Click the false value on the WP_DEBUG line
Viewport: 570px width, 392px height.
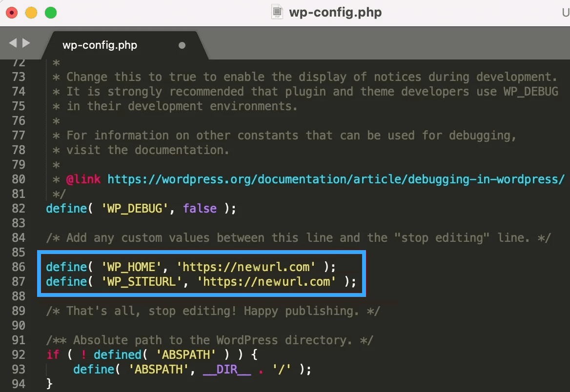click(x=200, y=208)
